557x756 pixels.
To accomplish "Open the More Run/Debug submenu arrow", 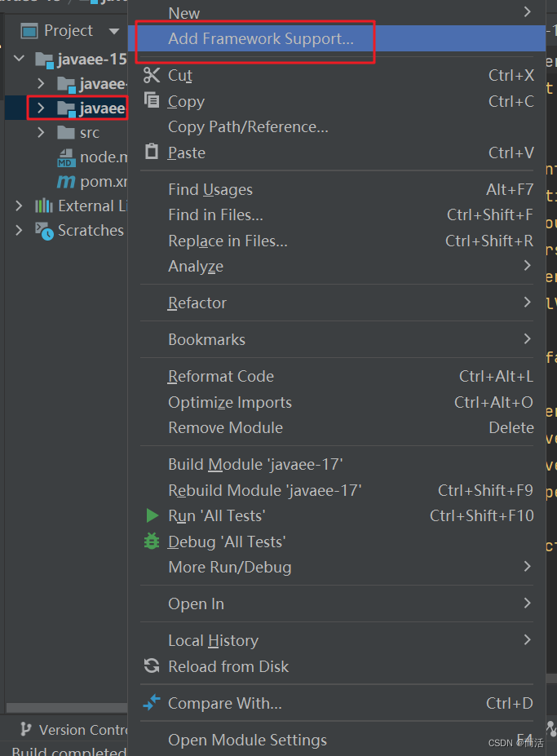I will 527,567.
